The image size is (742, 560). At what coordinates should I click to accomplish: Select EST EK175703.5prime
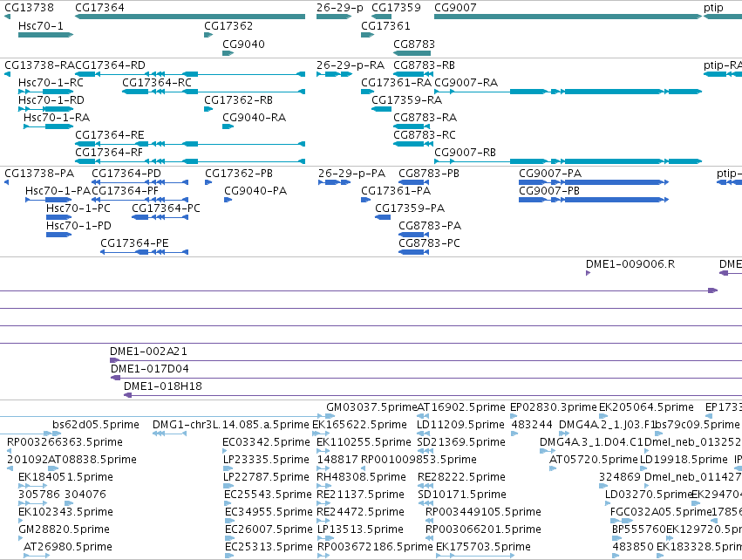(475, 556)
